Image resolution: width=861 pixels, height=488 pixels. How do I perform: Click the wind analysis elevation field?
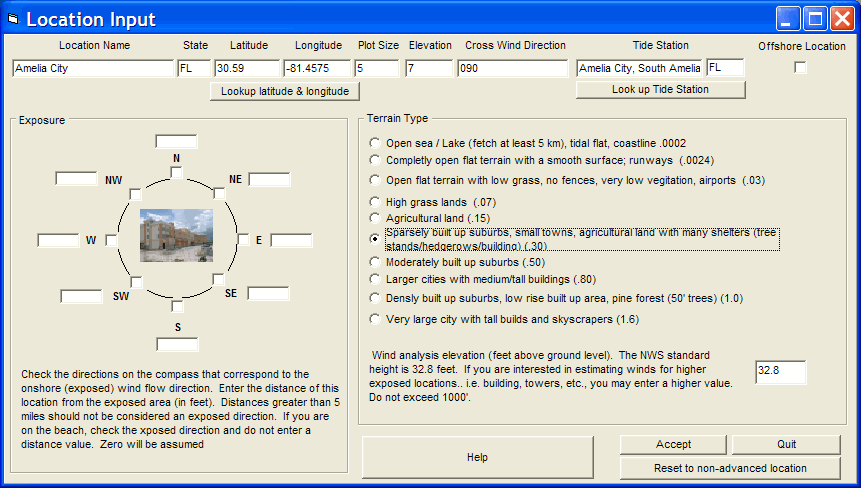click(x=780, y=372)
